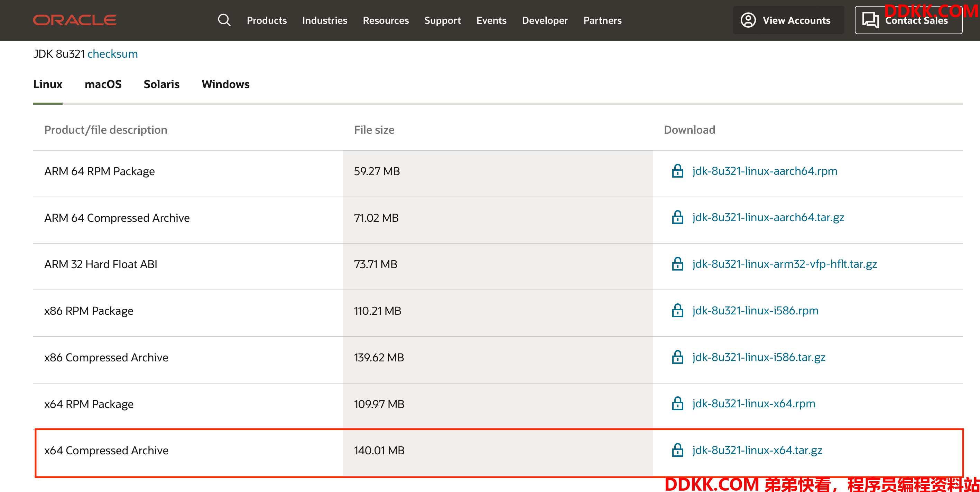Click the 'x64 Compressed Archive' description
The height and width of the screenshot is (492, 980).
106,450
